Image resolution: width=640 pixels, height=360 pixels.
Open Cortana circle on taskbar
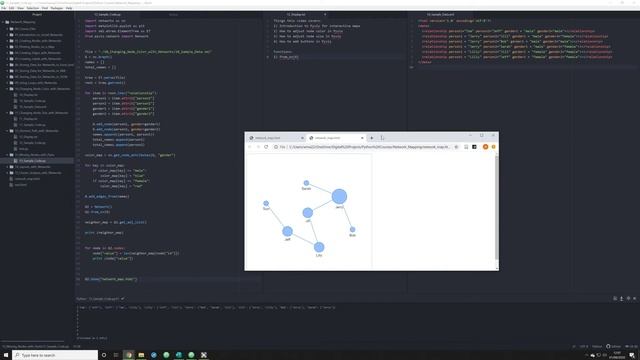tap(104, 355)
